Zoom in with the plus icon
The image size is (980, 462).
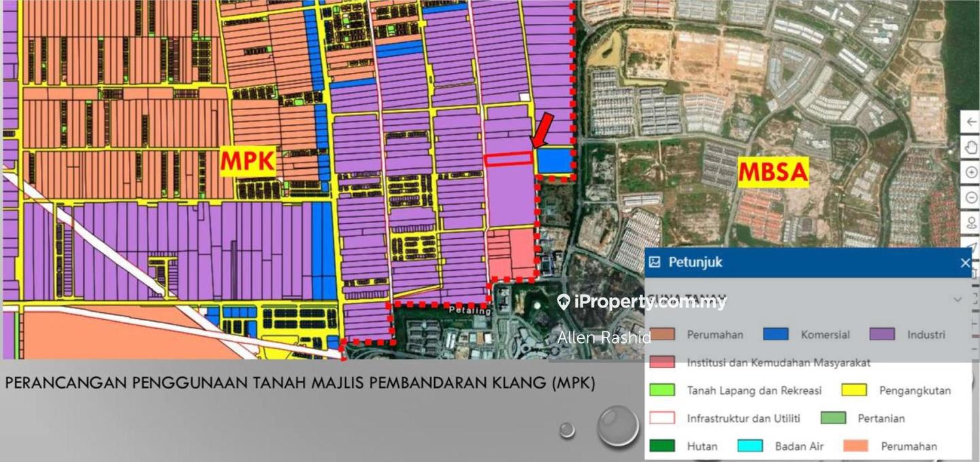click(x=971, y=173)
